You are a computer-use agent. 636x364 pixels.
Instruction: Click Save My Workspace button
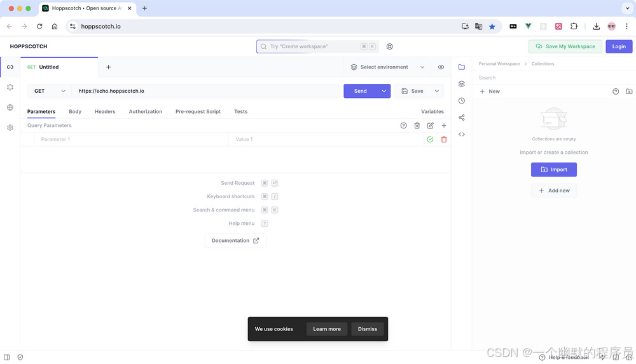point(565,46)
